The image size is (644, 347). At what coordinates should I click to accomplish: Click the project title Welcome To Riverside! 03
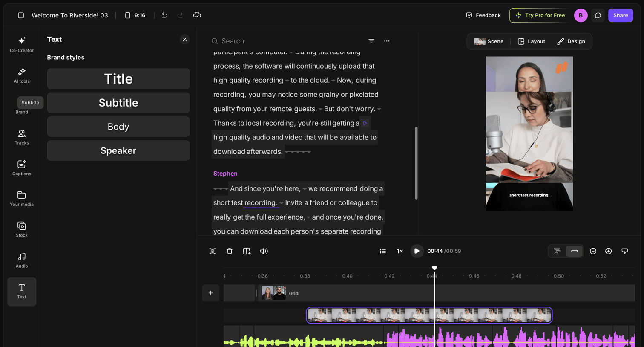pyautogui.click(x=70, y=15)
